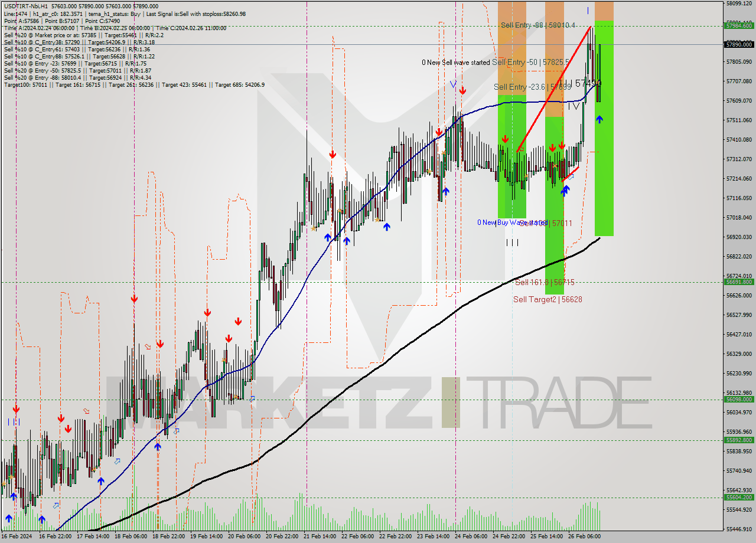The image size is (756, 543).
Task: Click the '0 New Sell wave started' text
Action: tap(456, 63)
